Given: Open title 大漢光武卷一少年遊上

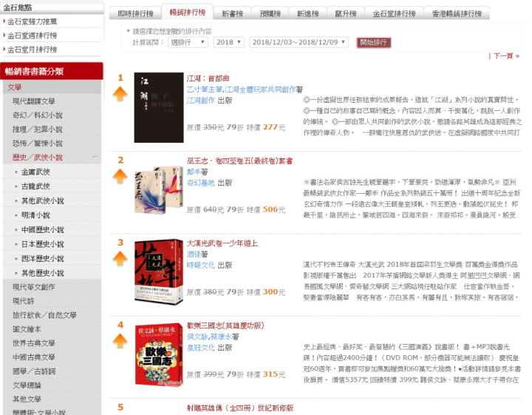Looking at the screenshot, I should pyautogui.click(x=222, y=243).
